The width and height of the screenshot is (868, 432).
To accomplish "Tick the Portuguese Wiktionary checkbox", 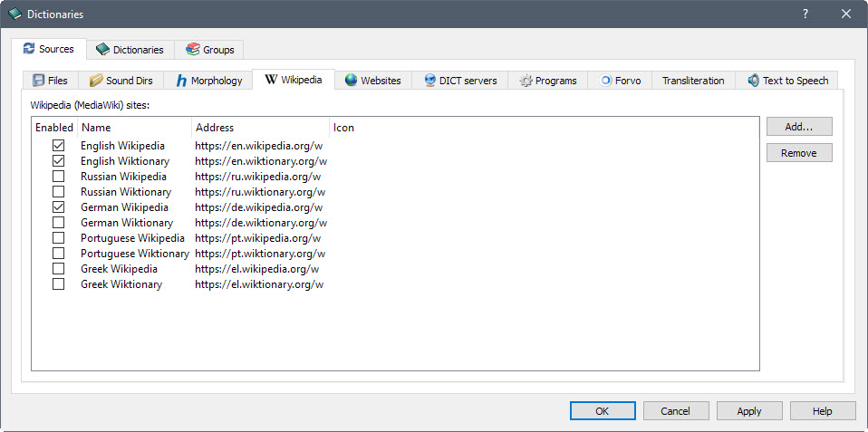I will 58,254.
